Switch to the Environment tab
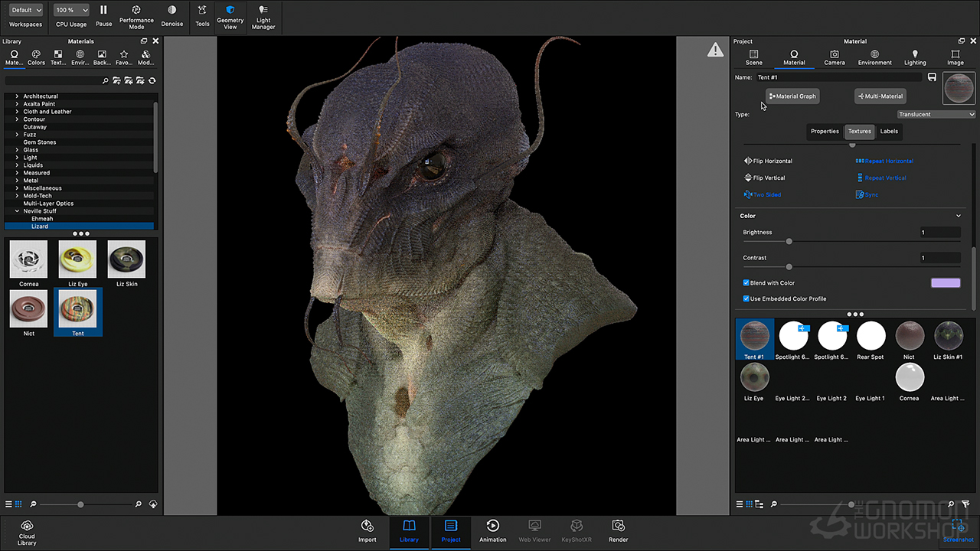The height and width of the screenshot is (551, 980). pos(874,57)
